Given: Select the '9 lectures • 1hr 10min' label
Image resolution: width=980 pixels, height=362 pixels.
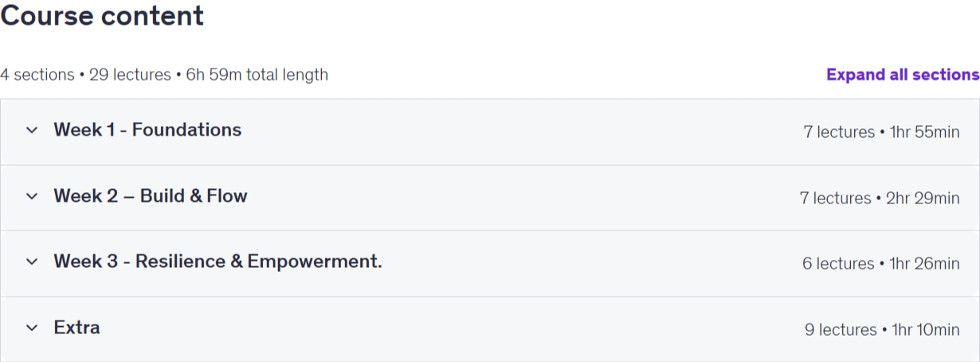Looking at the screenshot, I should [882, 330].
